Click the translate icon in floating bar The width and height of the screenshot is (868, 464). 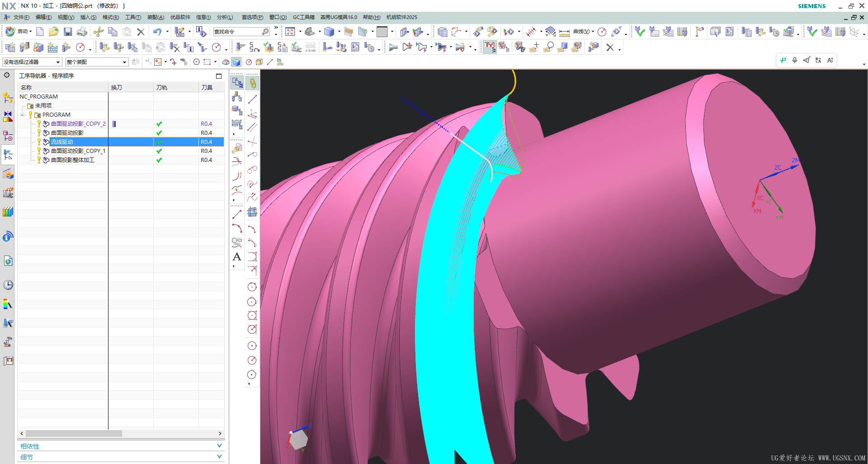818,60
